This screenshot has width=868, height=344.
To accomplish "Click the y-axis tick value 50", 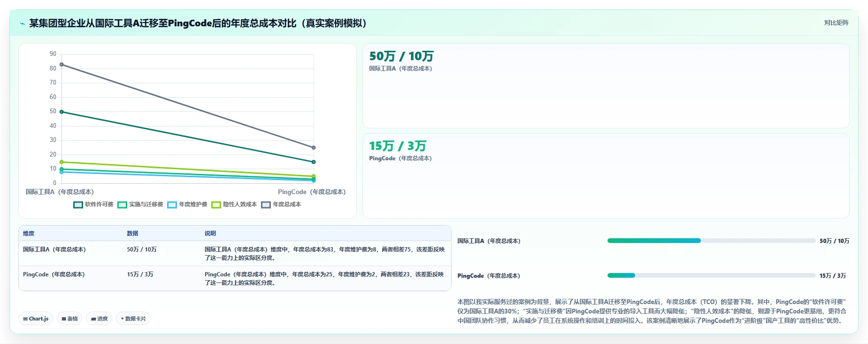I will (53, 111).
